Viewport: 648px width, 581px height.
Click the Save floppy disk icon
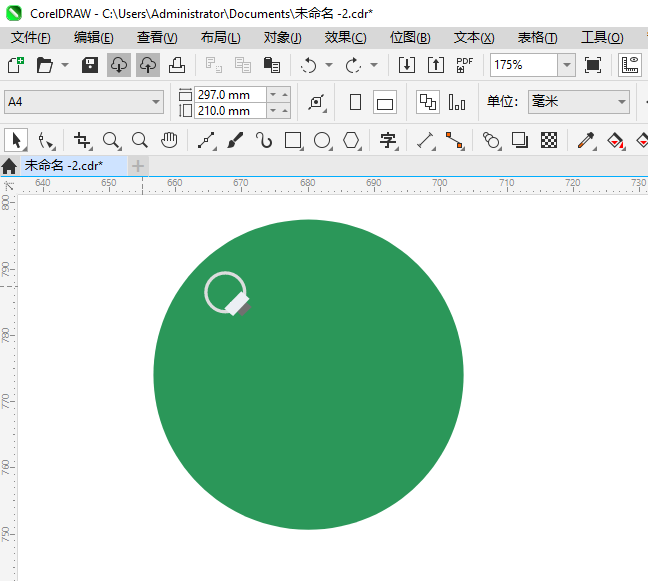coord(90,65)
